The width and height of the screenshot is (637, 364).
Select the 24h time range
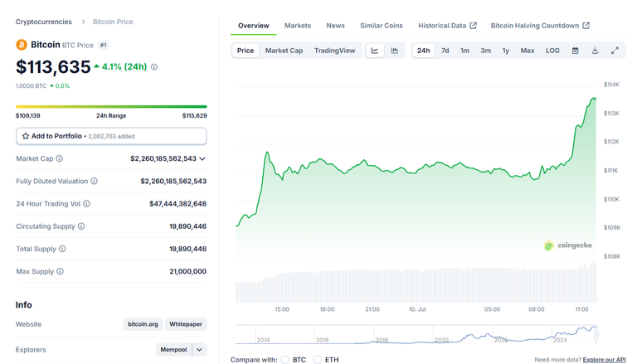[x=423, y=51]
